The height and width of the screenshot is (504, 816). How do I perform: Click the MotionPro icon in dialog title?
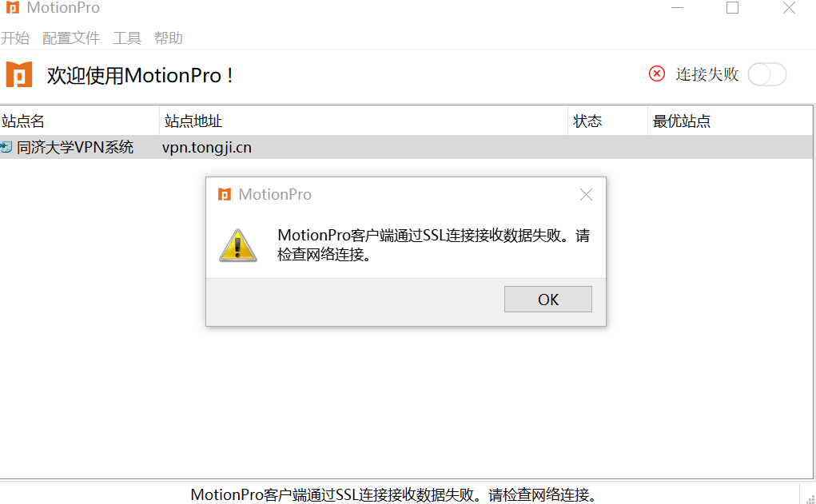click(225, 195)
